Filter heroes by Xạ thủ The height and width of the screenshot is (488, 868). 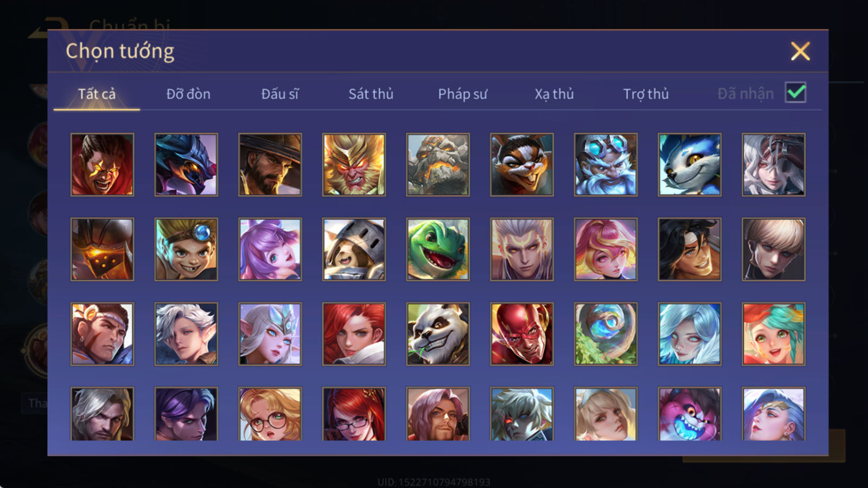554,94
